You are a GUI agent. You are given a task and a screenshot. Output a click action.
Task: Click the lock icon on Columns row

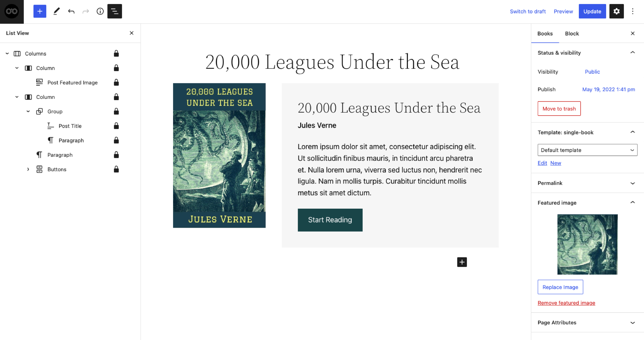pyautogui.click(x=116, y=54)
